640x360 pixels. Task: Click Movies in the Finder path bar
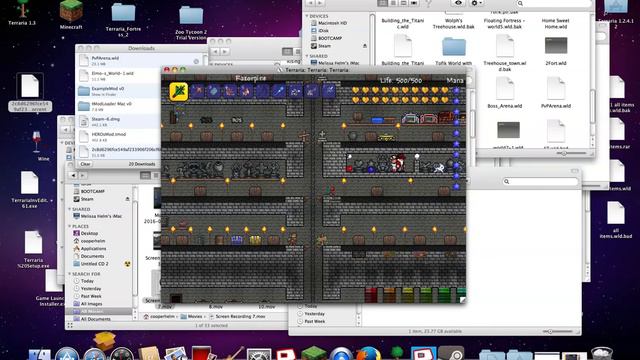click(x=191, y=316)
